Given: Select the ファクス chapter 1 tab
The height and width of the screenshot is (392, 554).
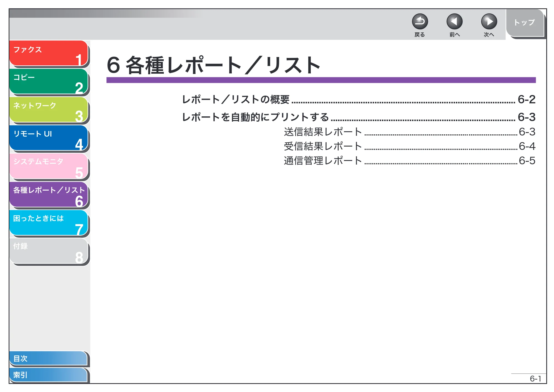Looking at the screenshot, I should point(49,53).
